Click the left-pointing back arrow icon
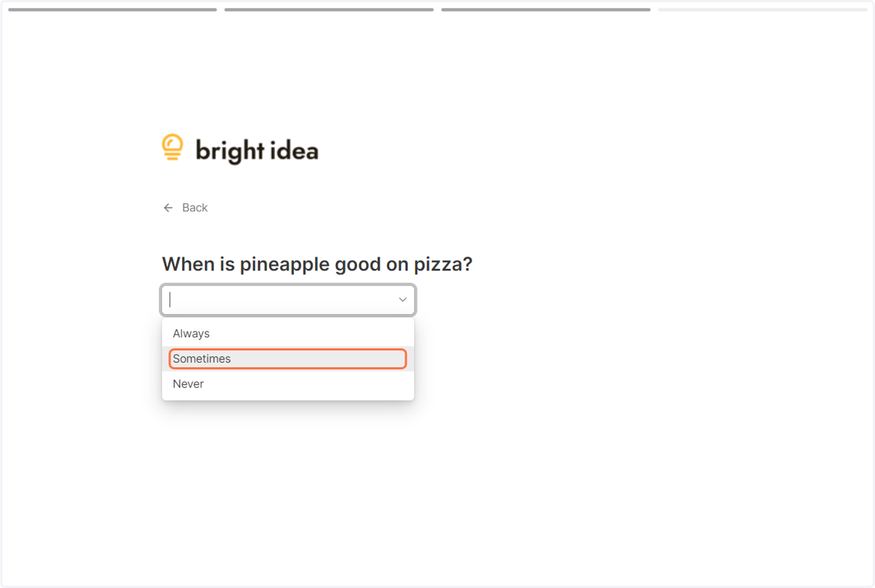The image size is (875, 588). (168, 208)
